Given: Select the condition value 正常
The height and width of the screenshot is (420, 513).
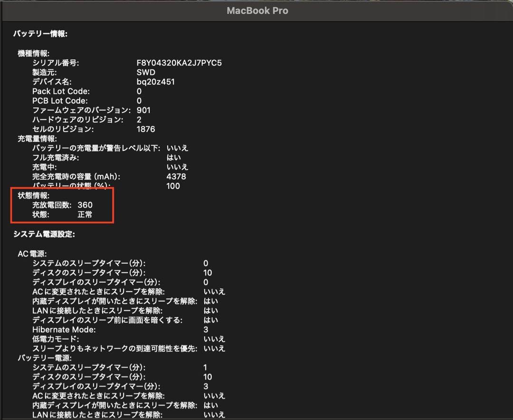Looking at the screenshot, I should tap(85, 215).
